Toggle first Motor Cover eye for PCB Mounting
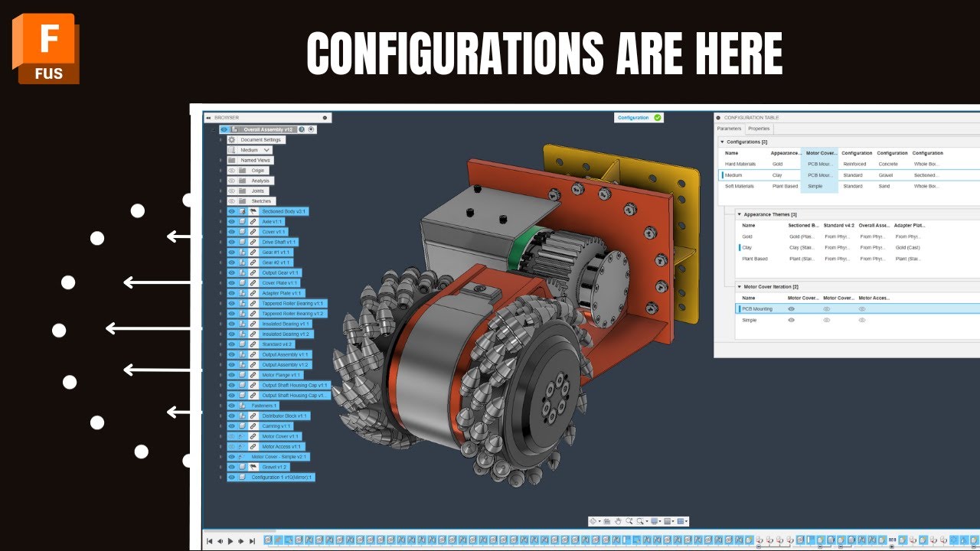980x551 pixels. pyautogui.click(x=792, y=309)
